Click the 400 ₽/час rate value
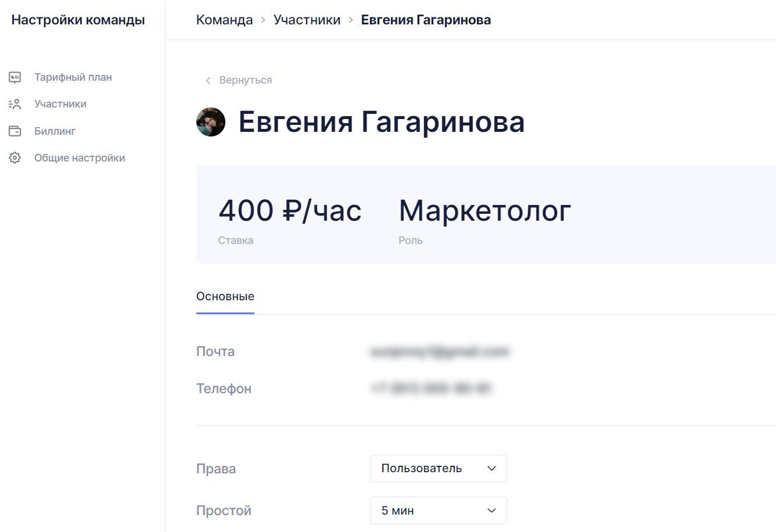776x532 pixels. click(290, 210)
